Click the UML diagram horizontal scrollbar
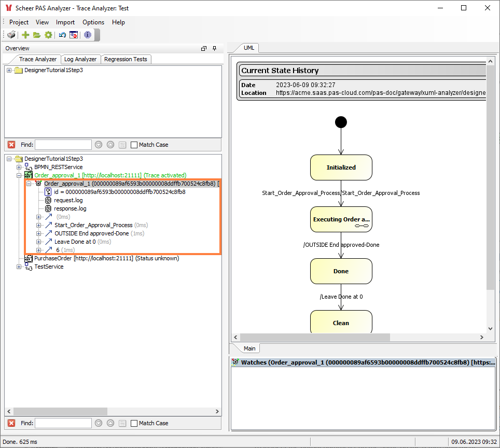Image resolution: width=500 pixels, height=448 pixels. tap(311, 337)
